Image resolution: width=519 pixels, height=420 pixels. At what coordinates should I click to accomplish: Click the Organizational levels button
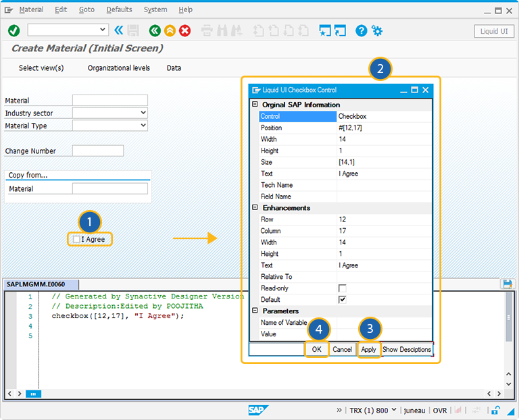pyautogui.click(x=118, y=68)
